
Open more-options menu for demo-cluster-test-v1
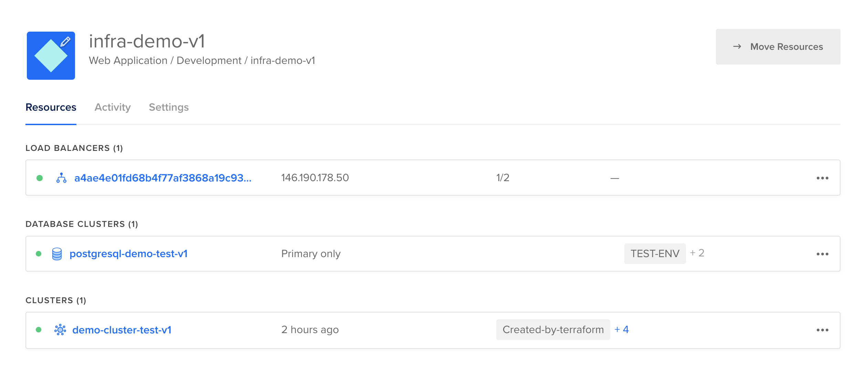pyautogui.click(x=822, y=330)
